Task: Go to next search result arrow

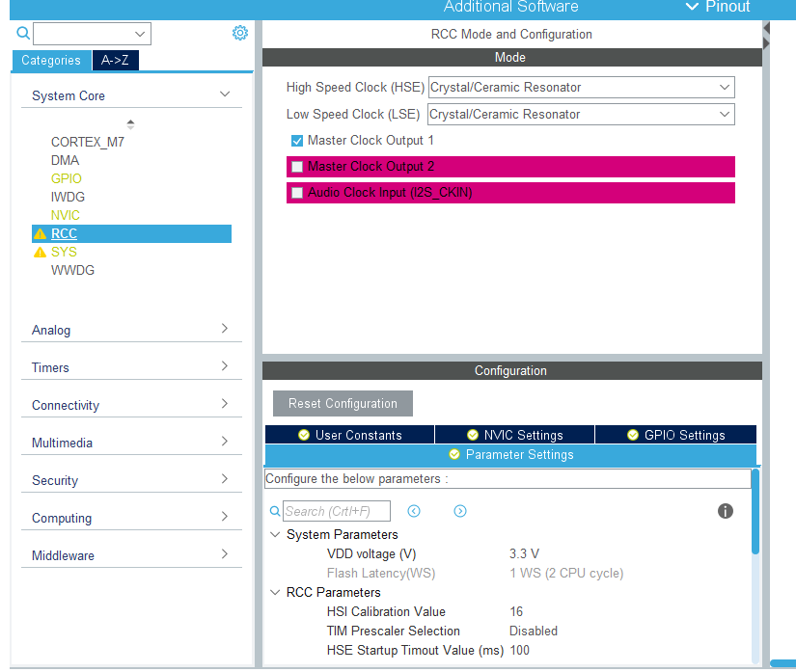Action: tap(460, 511)
